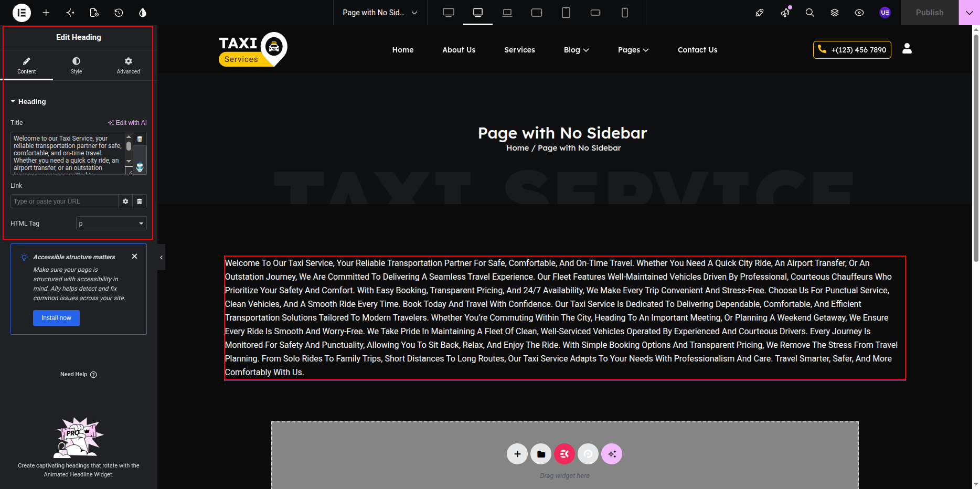
Task: Switch to widescreen device preview
Action: tap(449, 13)
